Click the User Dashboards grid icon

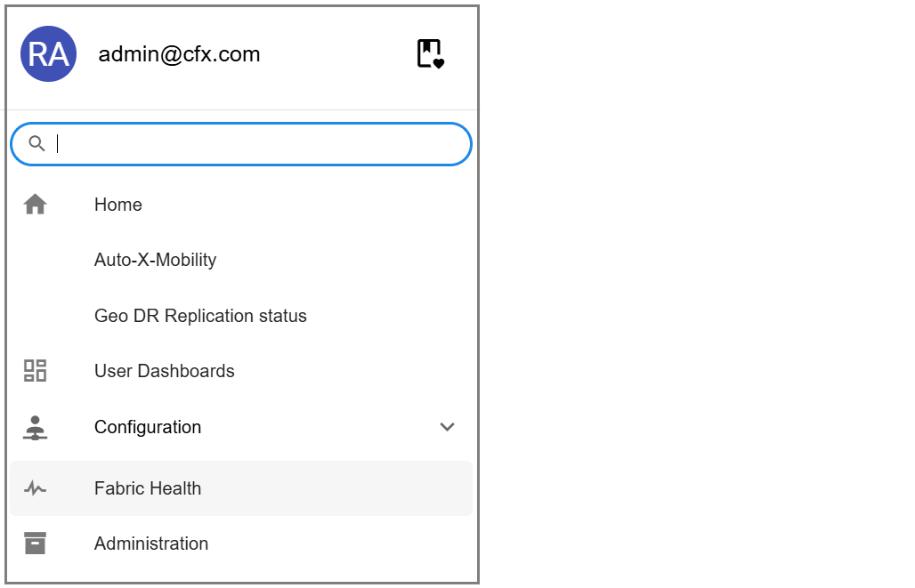click(35, 371)
